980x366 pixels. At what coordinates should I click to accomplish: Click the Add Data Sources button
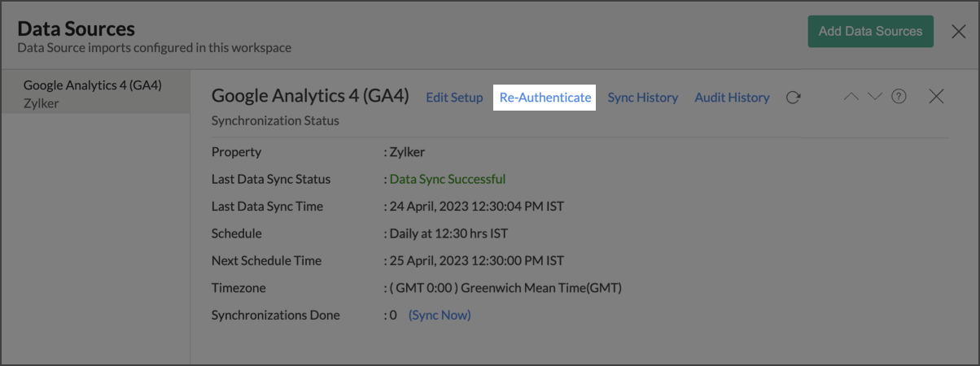pyautogui.click(x=870, y=32)
